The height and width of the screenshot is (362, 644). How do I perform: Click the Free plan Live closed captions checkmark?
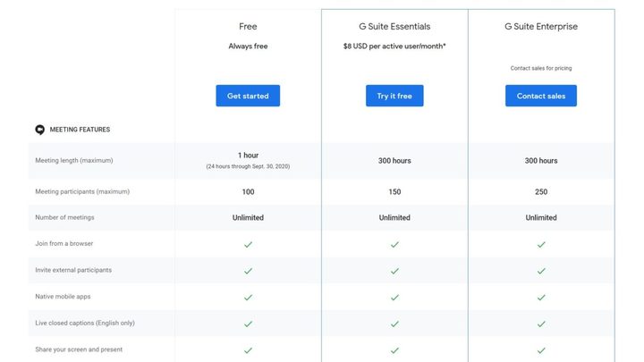248,323
